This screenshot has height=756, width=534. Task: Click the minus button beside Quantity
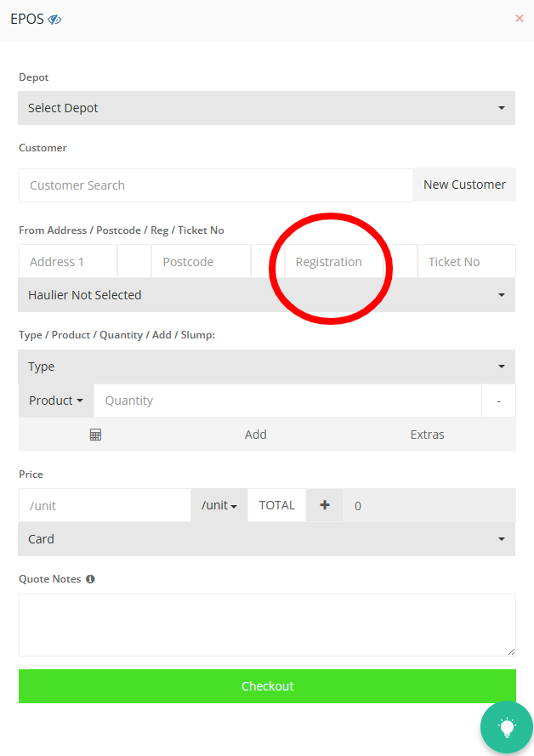pyautogui.click(x=498, y=401)
